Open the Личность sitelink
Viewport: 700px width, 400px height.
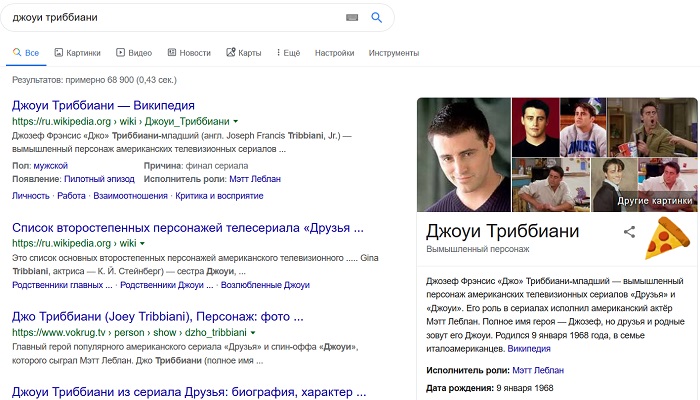31,196
